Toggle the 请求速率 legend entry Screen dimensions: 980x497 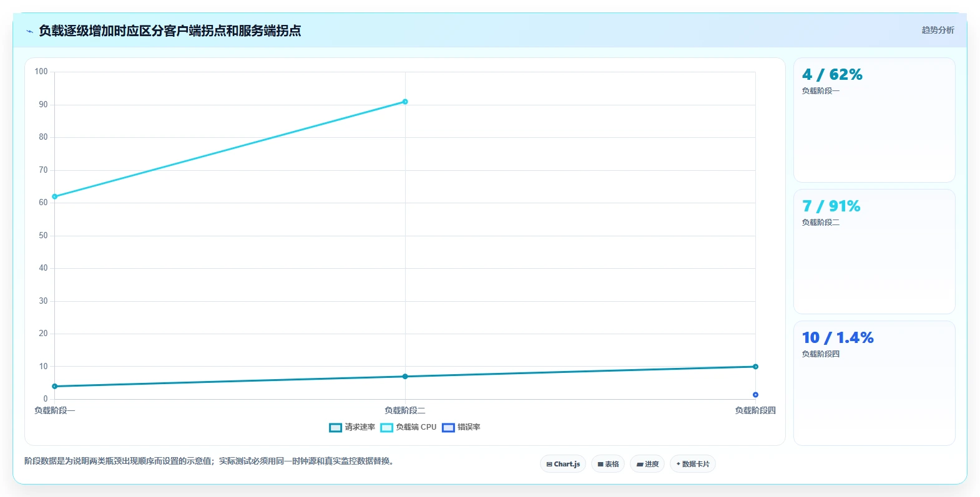352,427
